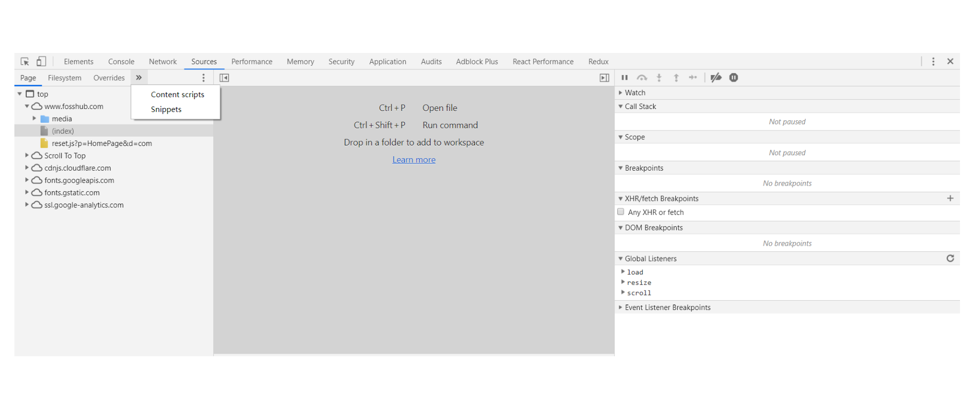980x403 pixels.
Task: Refresh the Global Listeners list
Action: [950, 259]
